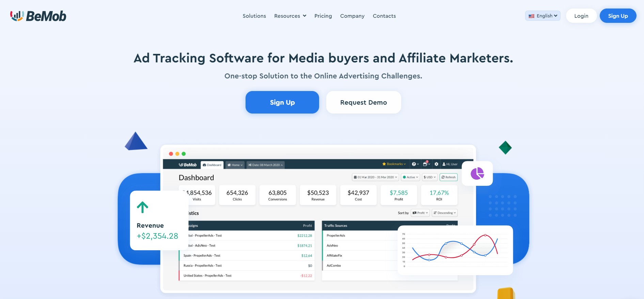Click the Spain - PropellerAds - Test row
This screenshot has width=644, height=299.
point(247,256)
